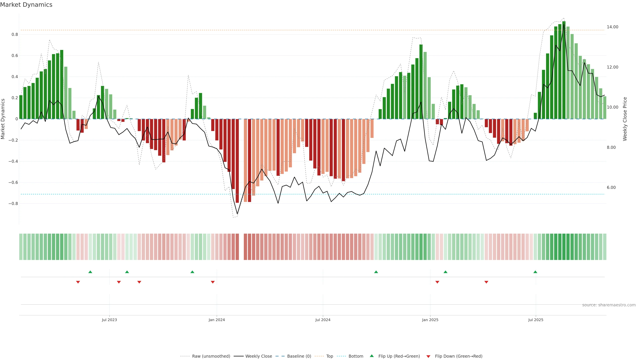This screenshot has height=362, width=644.
Task: Toggle the Baseline (0) legend entry
Action: (x=299, y=356)
